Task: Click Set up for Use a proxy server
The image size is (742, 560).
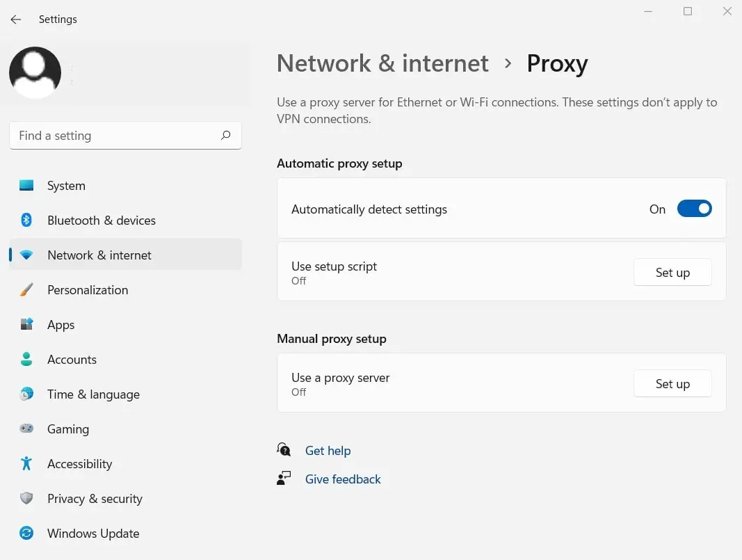Action: [x=672, y=384]
